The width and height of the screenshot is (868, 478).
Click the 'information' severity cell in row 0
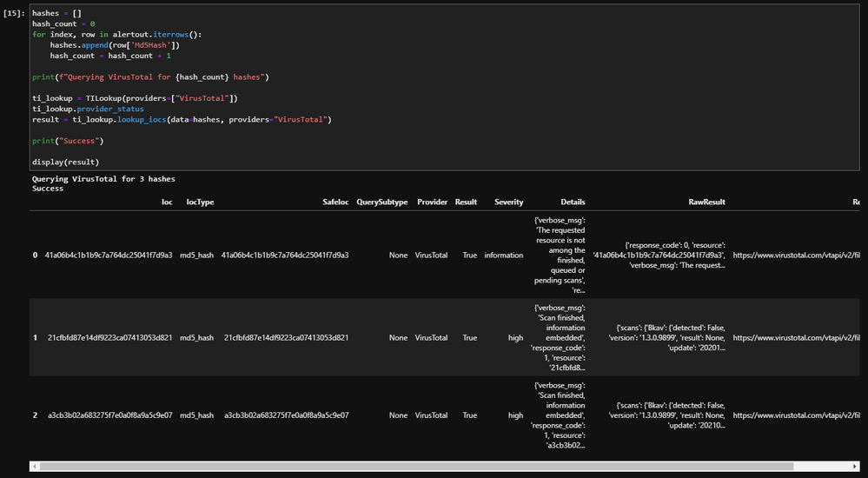point(504,256)
